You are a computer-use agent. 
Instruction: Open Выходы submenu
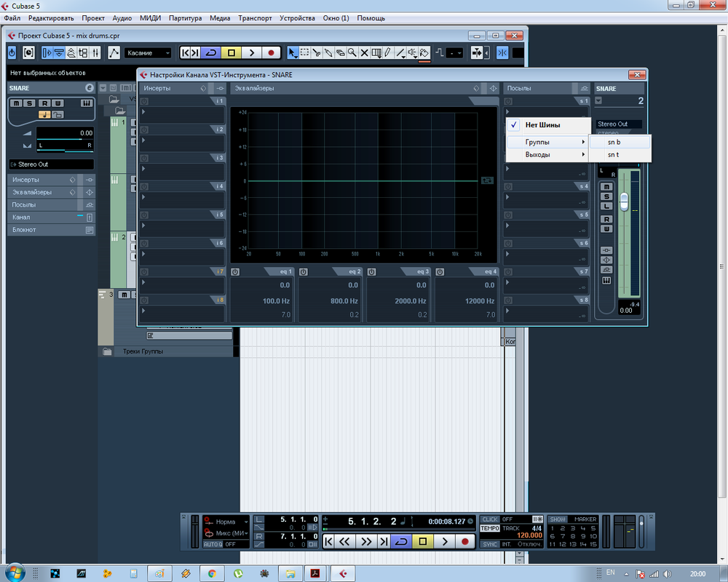(548, 154)
